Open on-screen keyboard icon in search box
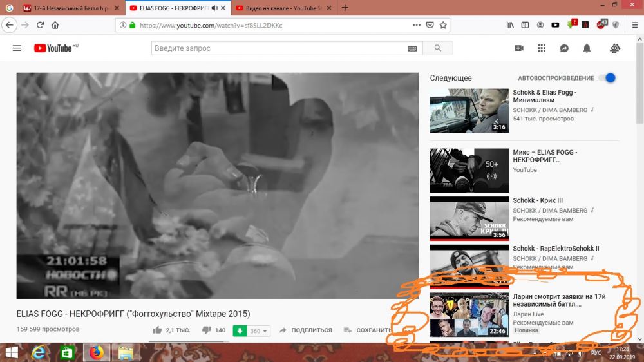644x362 pixels. click(x=412, y=48)
